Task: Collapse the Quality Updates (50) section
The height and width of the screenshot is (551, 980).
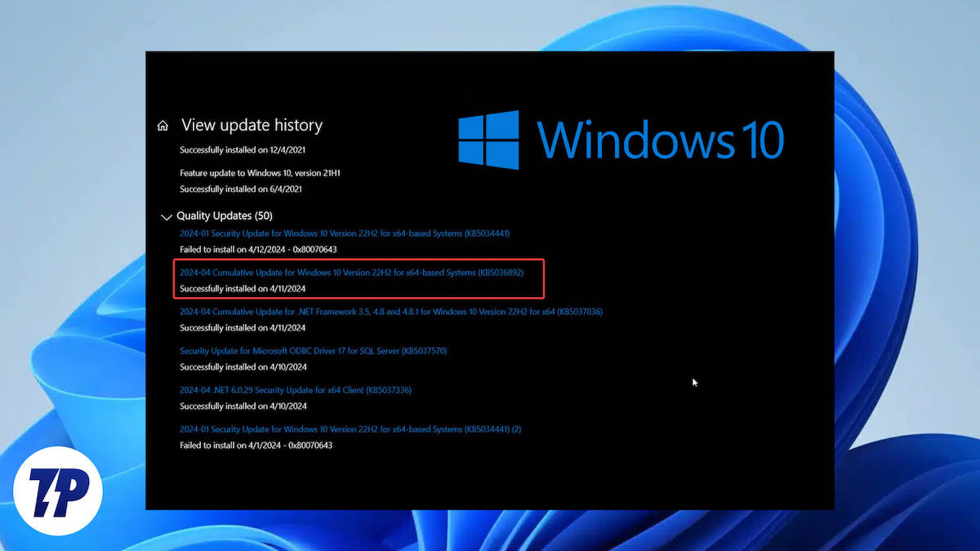Action: [x=167, y=216]
